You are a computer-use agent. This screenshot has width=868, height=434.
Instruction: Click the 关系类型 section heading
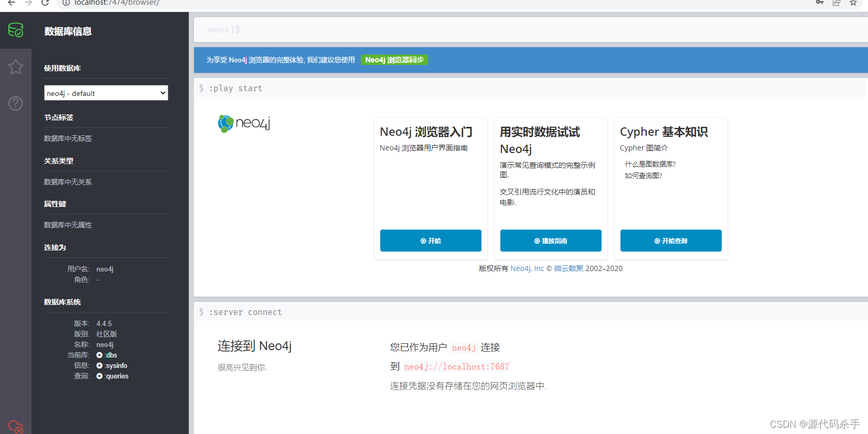pyautogui.click(x=59, y=161)
